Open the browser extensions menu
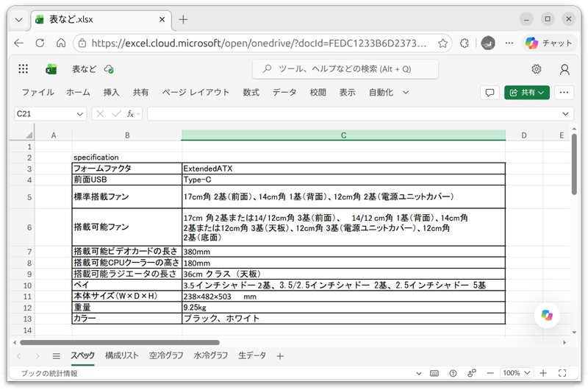 [x=465, y=43]
